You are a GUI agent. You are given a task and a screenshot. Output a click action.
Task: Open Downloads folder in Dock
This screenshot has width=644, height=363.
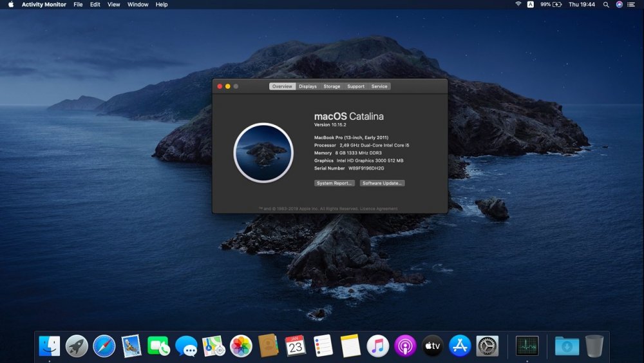[x=567, y=346]
